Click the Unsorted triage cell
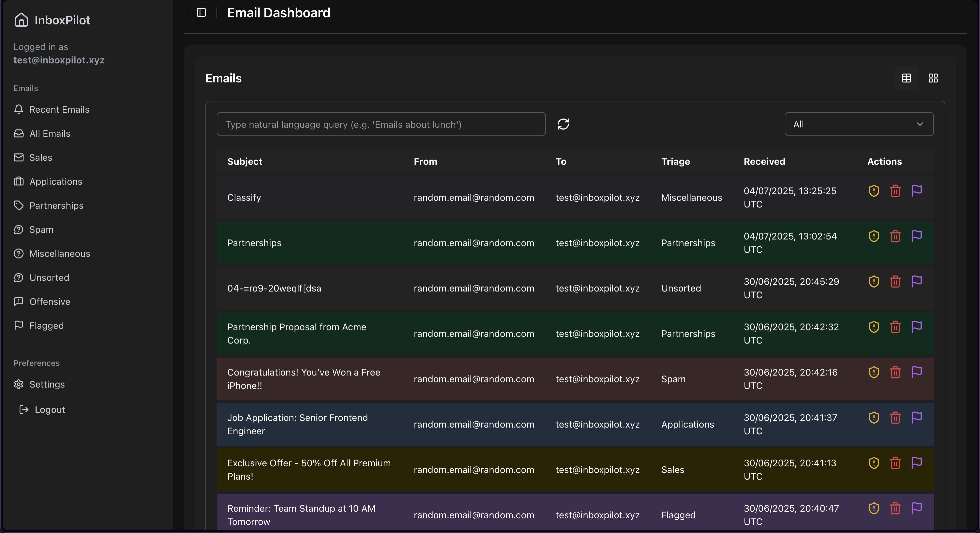 click(681, 288)
